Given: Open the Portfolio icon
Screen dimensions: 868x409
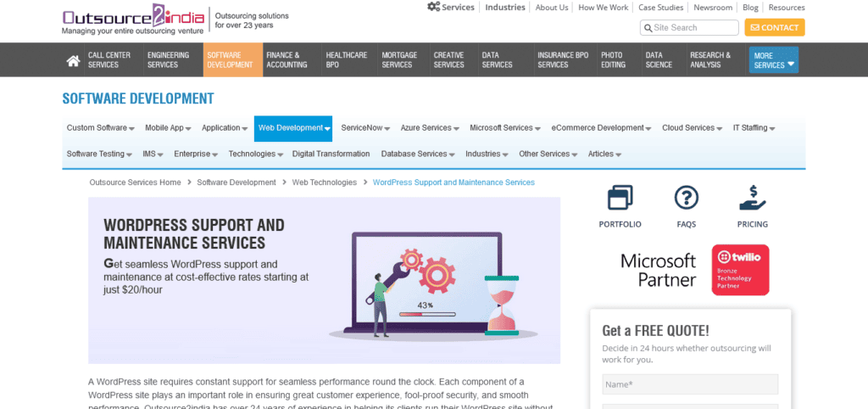Looking at the screenshot, I should [x=620, y=199].
